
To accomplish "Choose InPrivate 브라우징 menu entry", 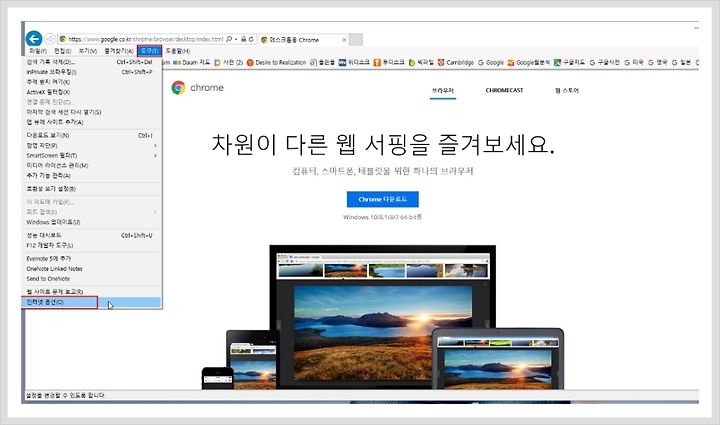I will [x=91, y=72].
